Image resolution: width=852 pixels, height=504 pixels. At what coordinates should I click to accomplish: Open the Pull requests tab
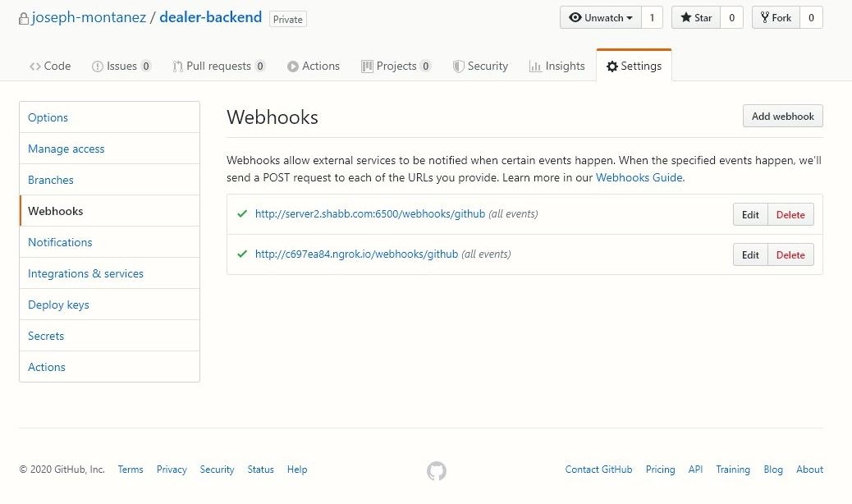(218, 66)
